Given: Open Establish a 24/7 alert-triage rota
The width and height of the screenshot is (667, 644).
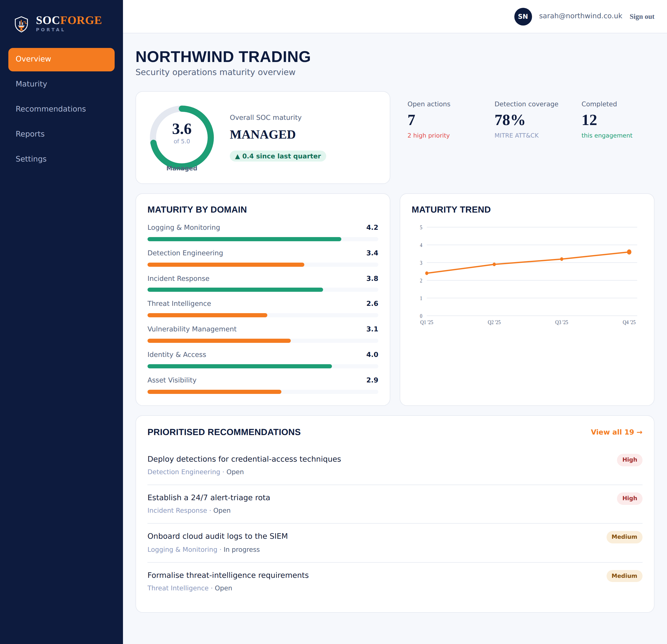Looking at the screenshot, I should tap(209, 497).
